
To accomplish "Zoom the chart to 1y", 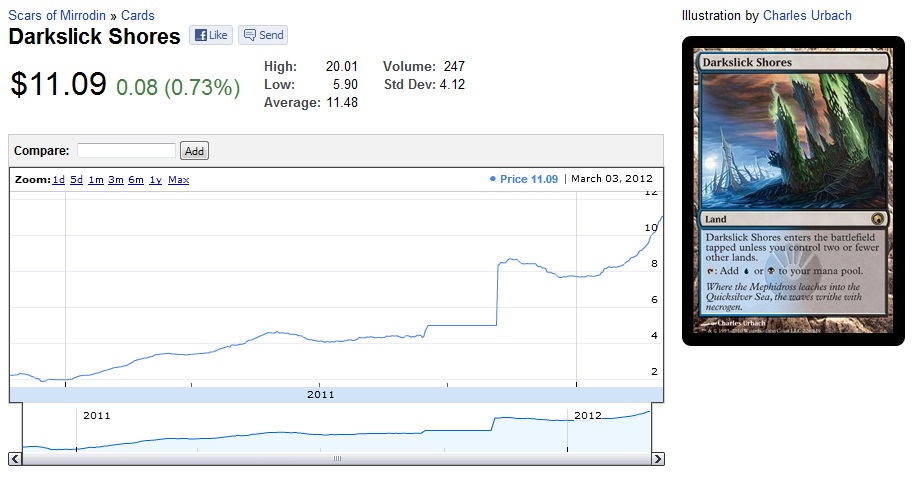I will [x=155, y=180].
